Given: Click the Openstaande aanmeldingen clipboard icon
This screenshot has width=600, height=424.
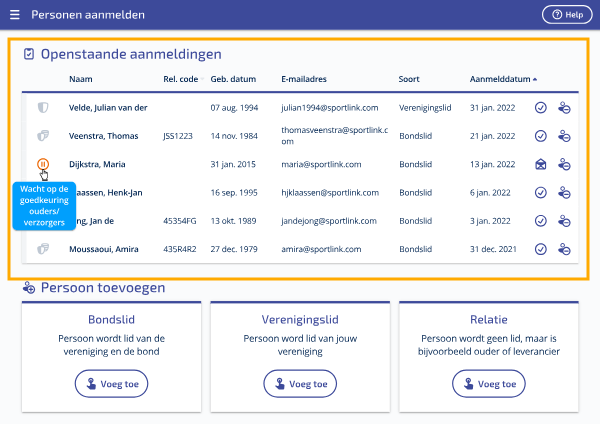Looking at the screenshot, I should (29, 54).
